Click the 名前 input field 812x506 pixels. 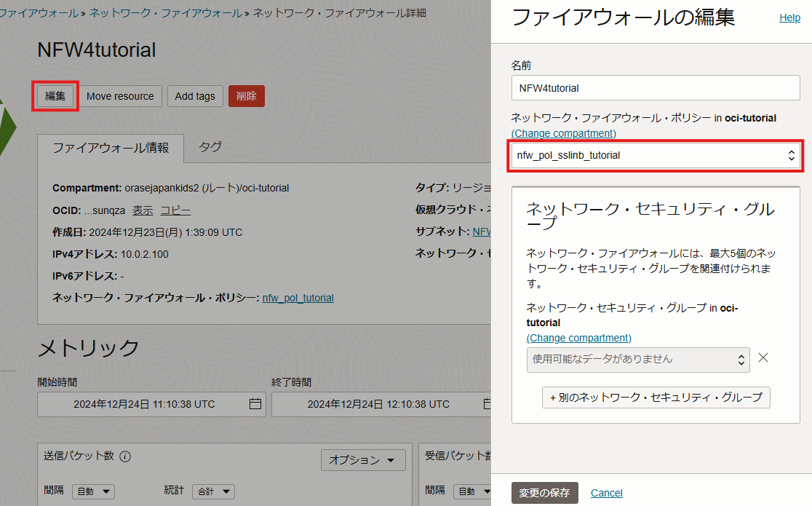[x=656, y=88]
